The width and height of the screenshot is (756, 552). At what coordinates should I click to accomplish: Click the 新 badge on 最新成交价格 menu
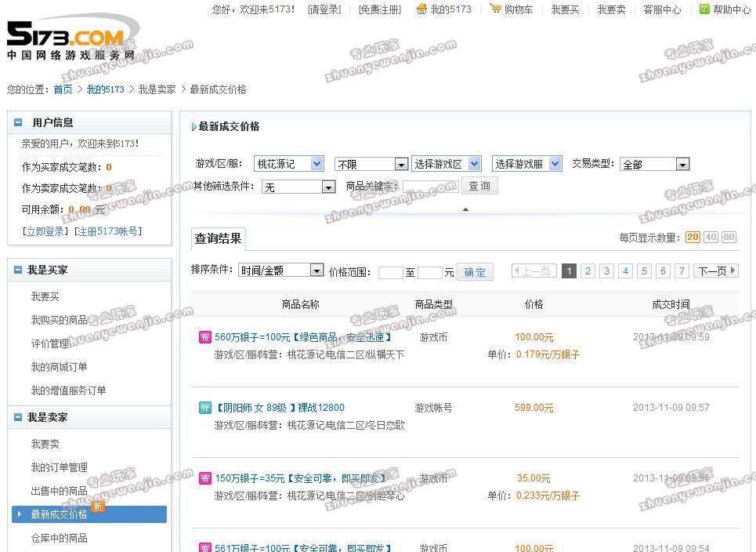tap(98, 507)
